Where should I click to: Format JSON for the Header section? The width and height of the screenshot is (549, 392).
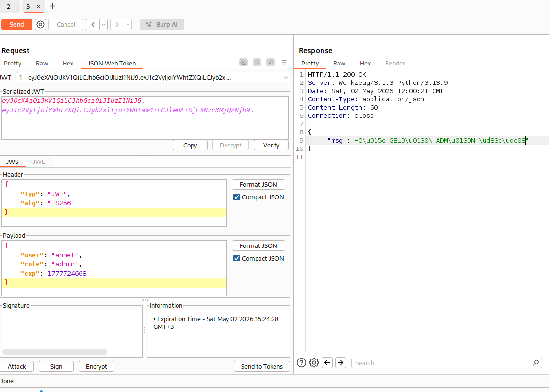pyautogui.click(x=258, y=185)
